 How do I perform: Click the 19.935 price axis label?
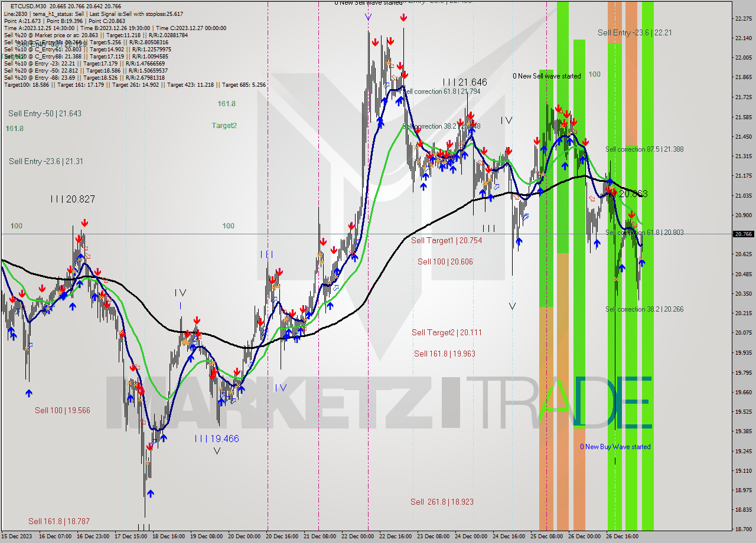pos(744,352)
